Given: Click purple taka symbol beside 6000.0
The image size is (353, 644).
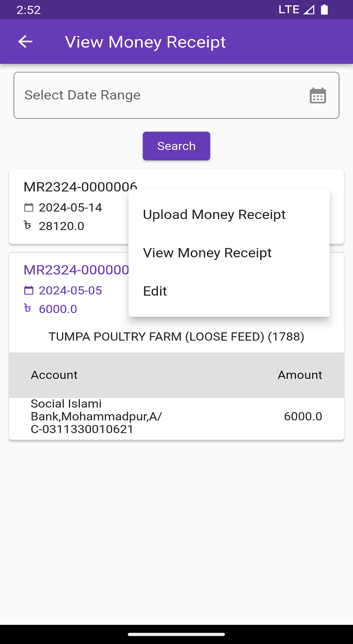Looking at the screenshot, I should pos(28,308).
